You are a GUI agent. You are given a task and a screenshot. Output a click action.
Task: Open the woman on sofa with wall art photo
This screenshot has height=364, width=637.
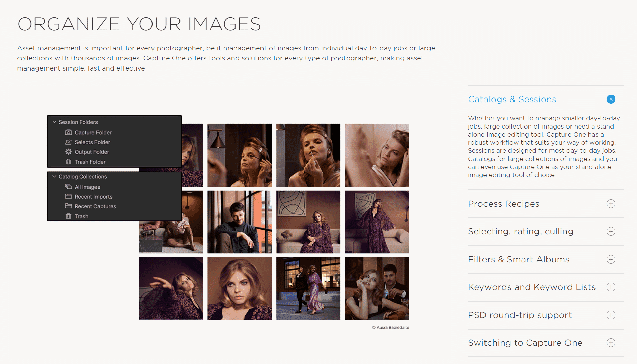[308, 222]
